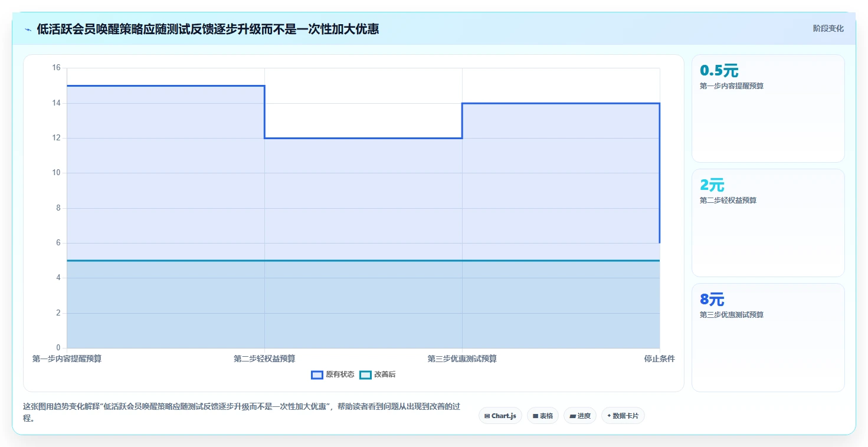Click the chart title heading text
The height and width of the screenshot is (447, 868).
click(208, 28)
